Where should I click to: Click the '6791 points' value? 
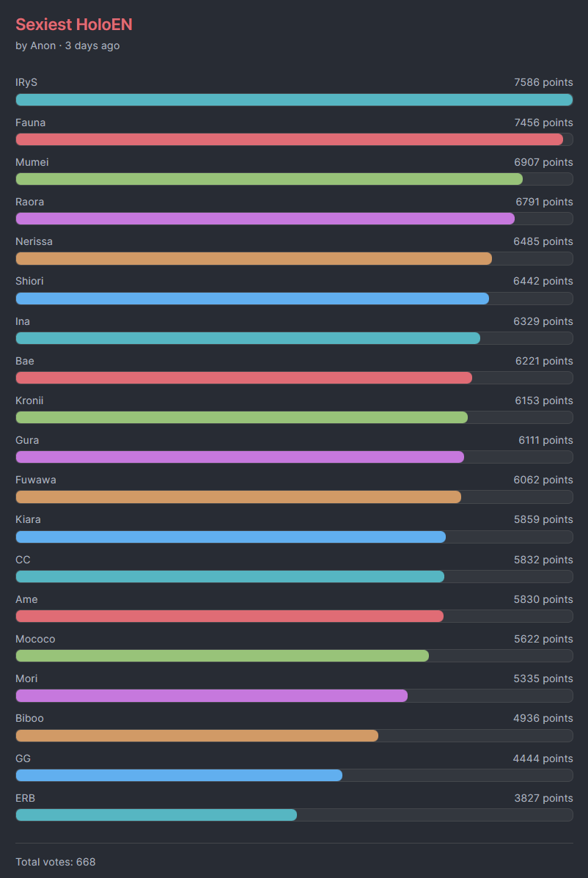(544, 202)
